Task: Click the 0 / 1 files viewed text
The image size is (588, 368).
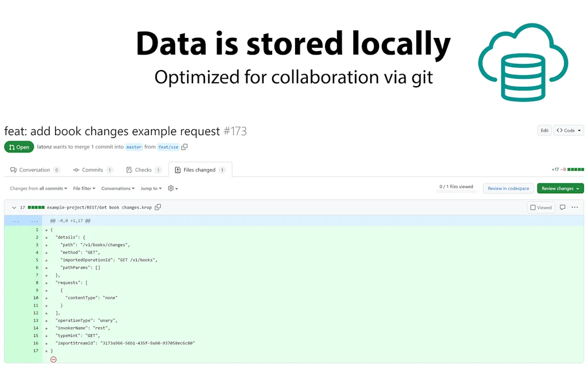Action: click(x=456, y=186)
